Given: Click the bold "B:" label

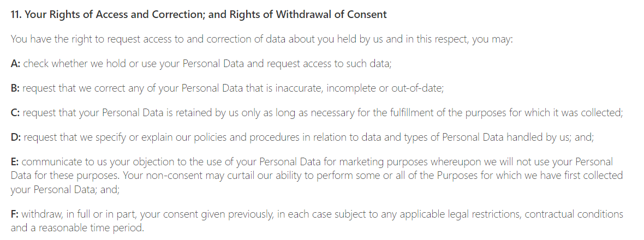Looking at the screenshot, I should point(15,88).
